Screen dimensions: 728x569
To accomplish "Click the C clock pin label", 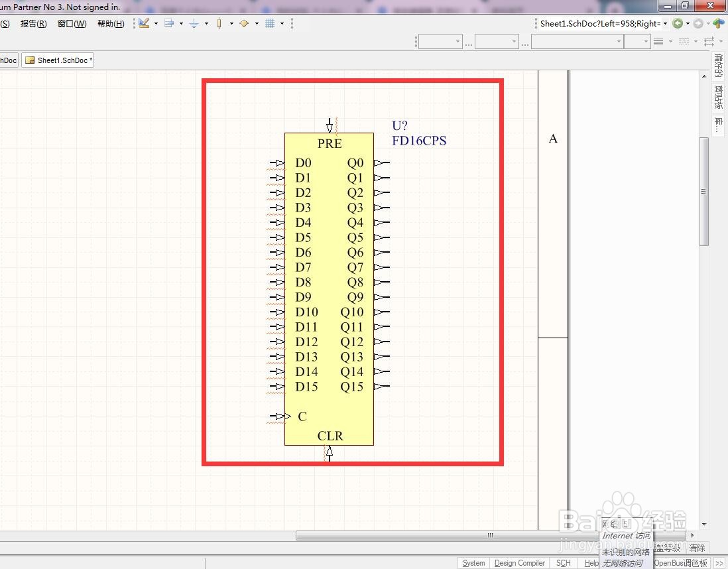I will (302, 416).
